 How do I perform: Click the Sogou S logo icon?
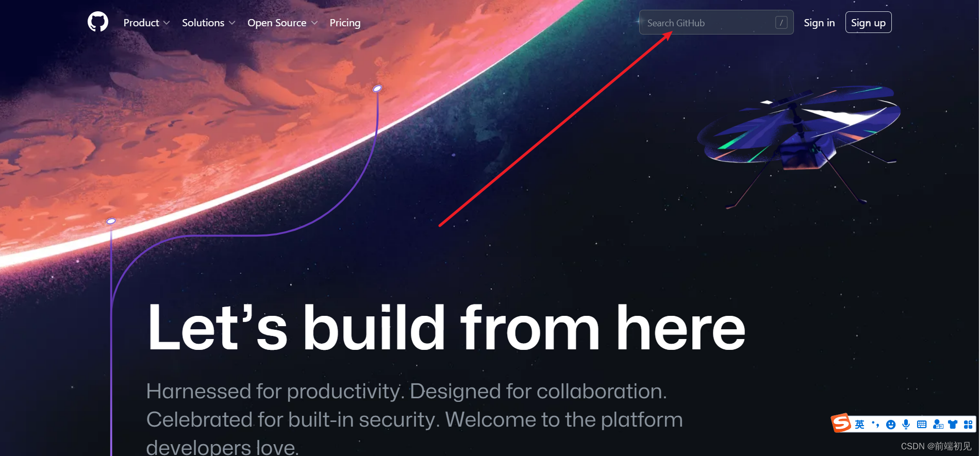(x=841, y=424)
